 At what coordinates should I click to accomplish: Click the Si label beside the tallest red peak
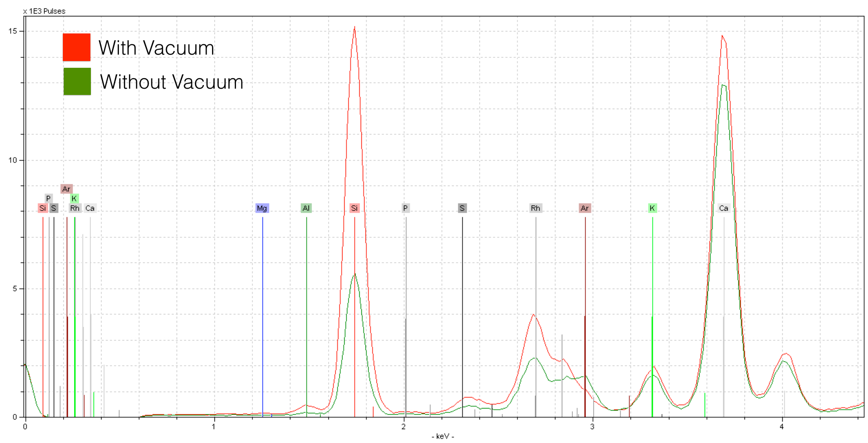(x=354, y=208)
